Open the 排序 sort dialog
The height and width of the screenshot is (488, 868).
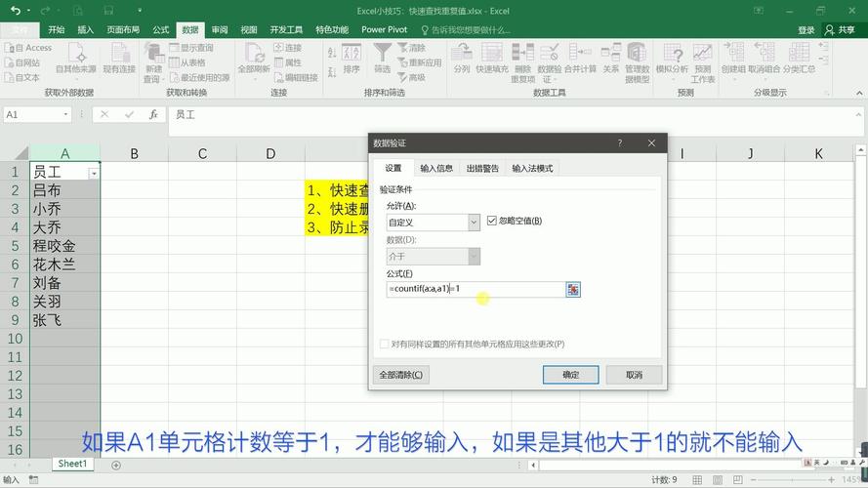click(x=351, y=59)
